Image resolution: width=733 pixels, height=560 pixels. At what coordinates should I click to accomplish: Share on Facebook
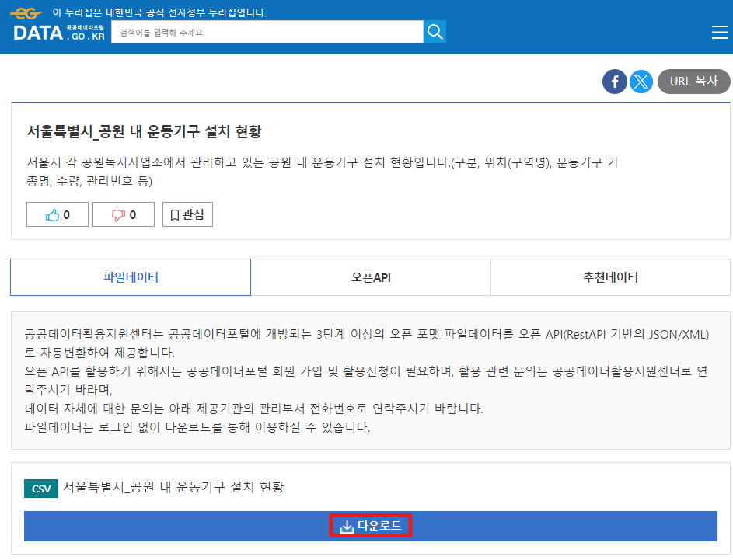[615, 82]
